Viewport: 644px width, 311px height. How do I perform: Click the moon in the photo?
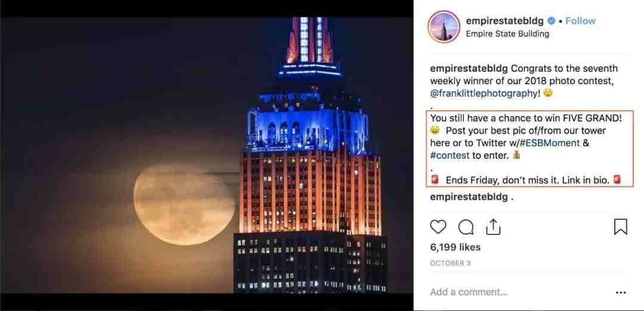(x=185, y=204)
